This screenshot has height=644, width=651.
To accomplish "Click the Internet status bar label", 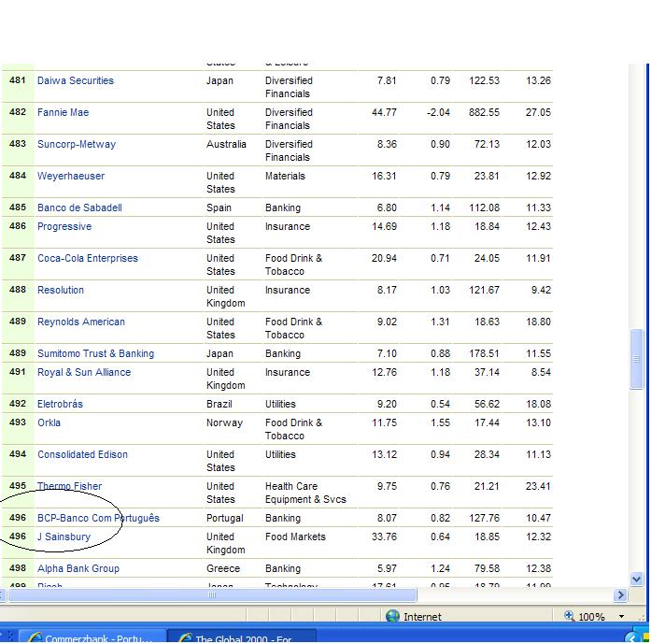I will (x=422, y=617).
